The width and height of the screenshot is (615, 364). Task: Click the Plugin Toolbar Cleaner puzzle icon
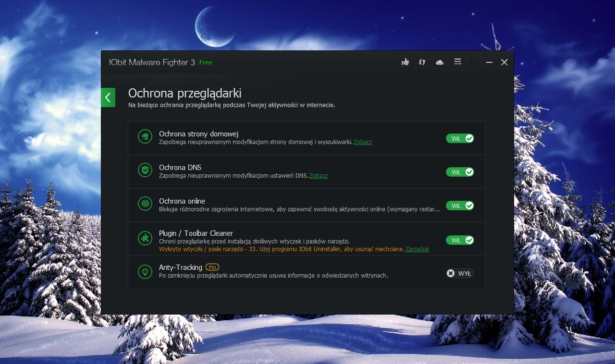click(145, 238)
